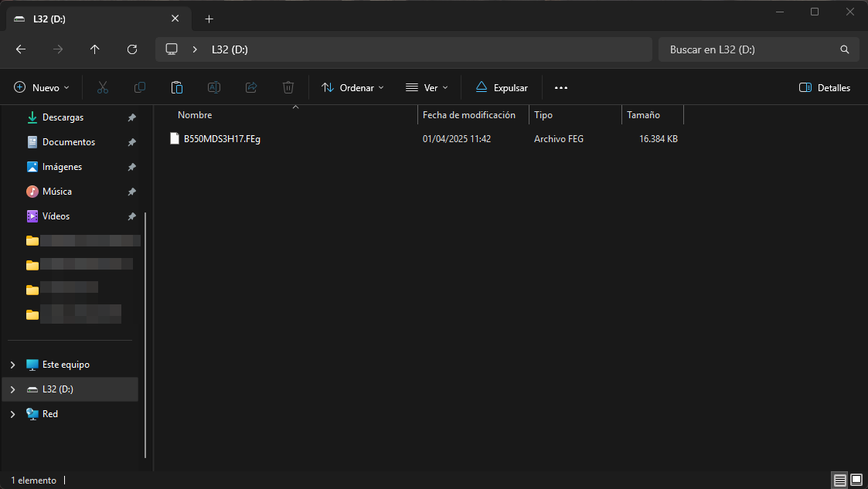Screen dimensions: 868x489
Task: Toggle the Detalles pane
Action: click(825, 88)
